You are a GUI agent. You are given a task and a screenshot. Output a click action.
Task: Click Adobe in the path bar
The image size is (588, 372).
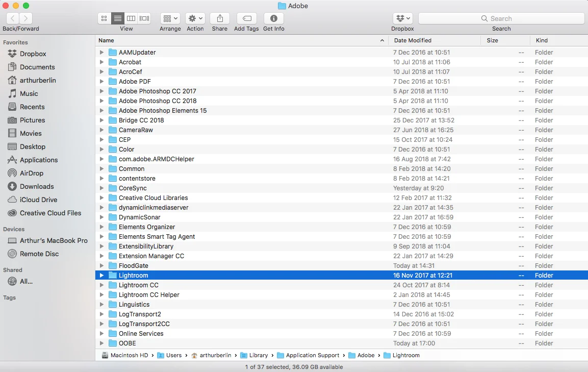(362, 355)
